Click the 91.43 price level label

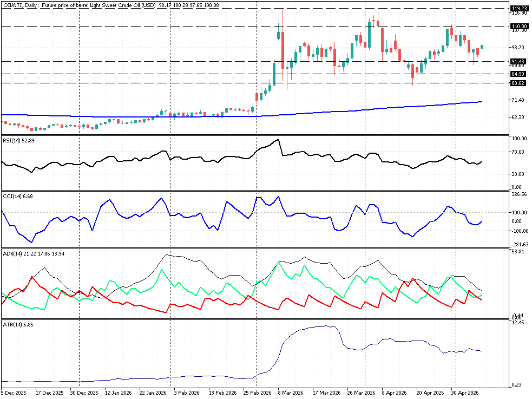[x=518, y=61]
